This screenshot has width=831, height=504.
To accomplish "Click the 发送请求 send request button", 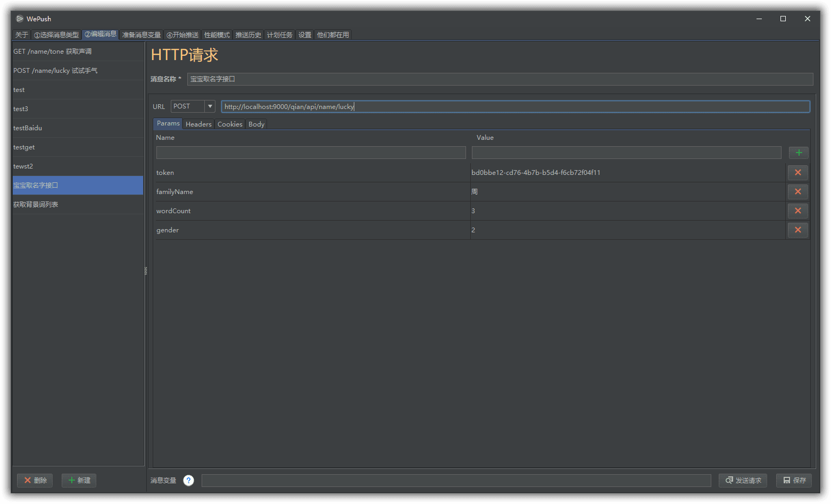I will click(743, 481).
